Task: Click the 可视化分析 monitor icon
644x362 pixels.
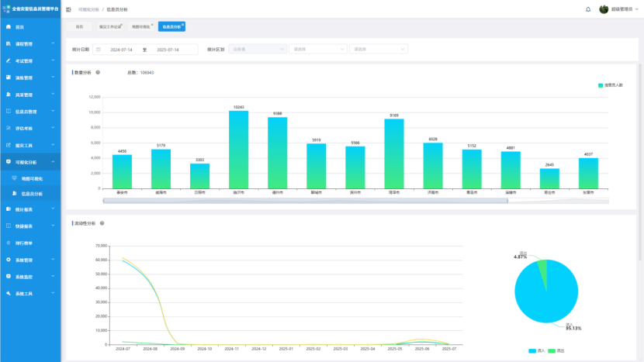Action: [x=9, y=162]
